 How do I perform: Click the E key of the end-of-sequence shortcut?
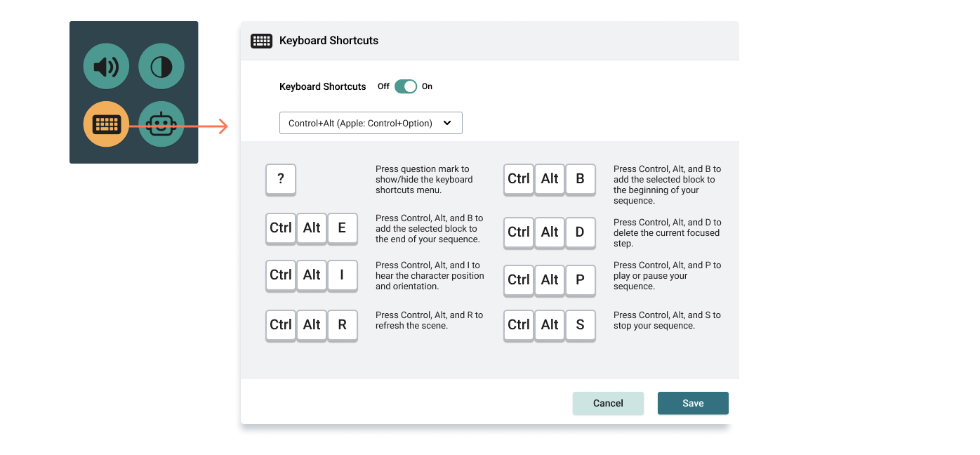coord(343,228)
